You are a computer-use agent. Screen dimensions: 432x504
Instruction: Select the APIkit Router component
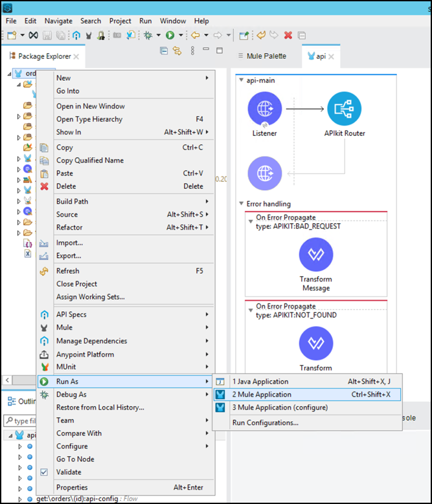[x=344, y=109]
